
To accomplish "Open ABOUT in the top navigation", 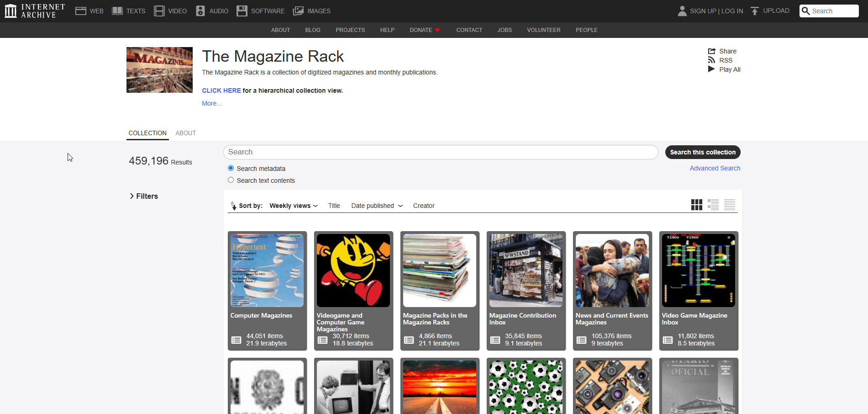I will click(x=281, y=30).
